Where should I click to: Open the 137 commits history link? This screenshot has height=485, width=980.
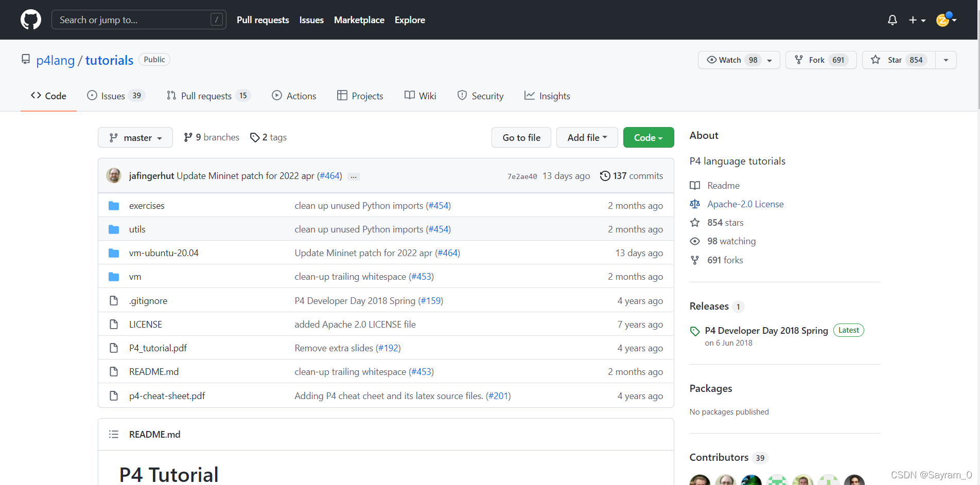(x=632, y=176)
